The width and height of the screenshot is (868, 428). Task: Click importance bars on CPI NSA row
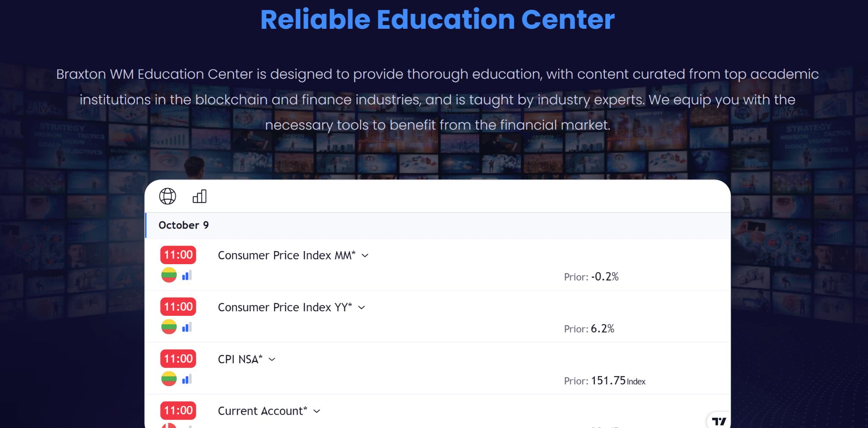coord(187,379)
